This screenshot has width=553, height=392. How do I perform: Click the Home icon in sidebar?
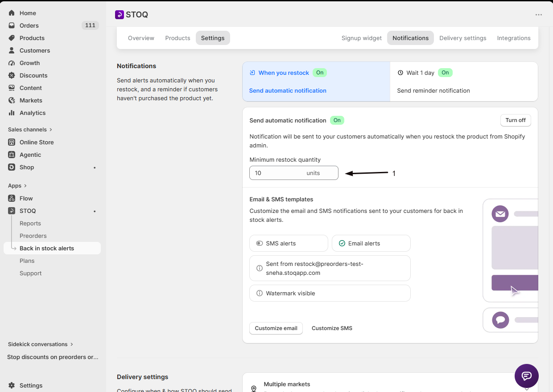tap(12, 13)
